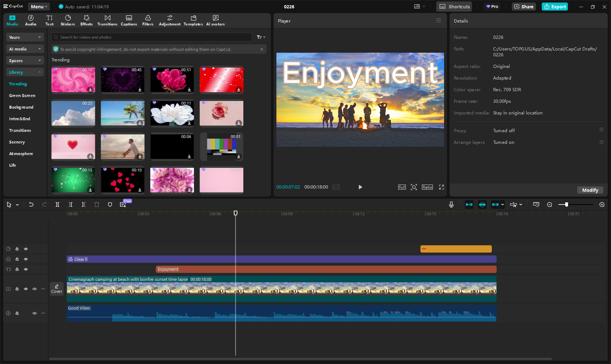The height and width of the screenshot is (364, 611).
Task: Open the Stickers panel
Action: [68, 20]
